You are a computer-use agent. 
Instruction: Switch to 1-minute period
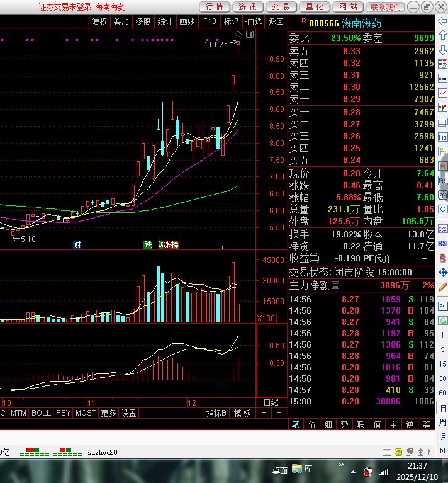(442, 335)
